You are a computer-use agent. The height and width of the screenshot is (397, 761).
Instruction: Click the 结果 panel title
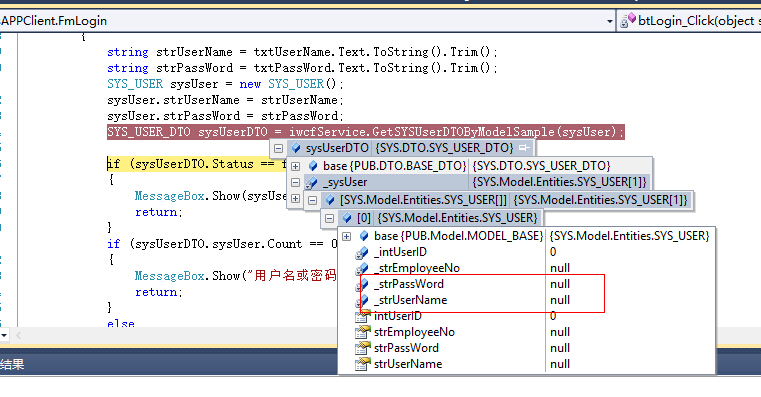click(12, 364)
